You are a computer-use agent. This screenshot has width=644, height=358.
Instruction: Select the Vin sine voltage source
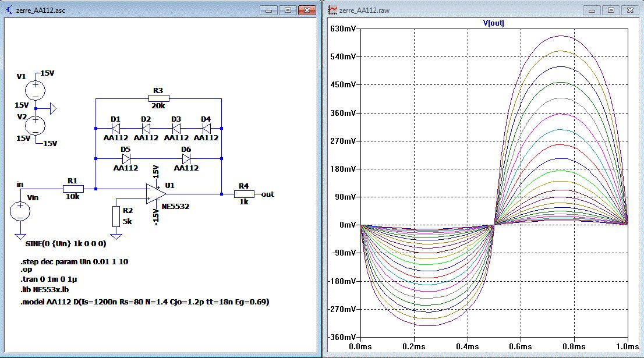click(20, 211)
